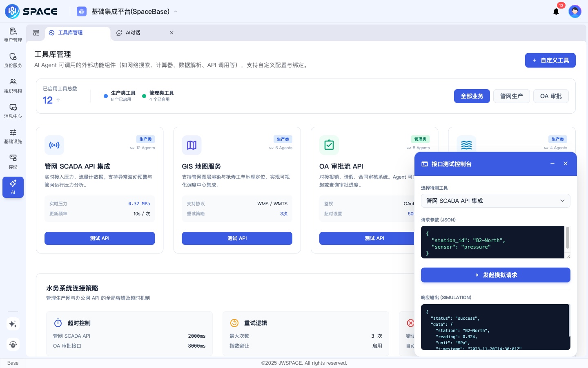Open the notification bell showing 13
Viewport: 588px width, 368px height.
[x=556, y=11]
